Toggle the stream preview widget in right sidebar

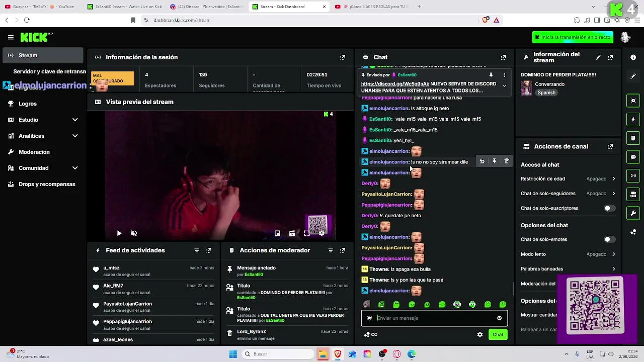633,101
